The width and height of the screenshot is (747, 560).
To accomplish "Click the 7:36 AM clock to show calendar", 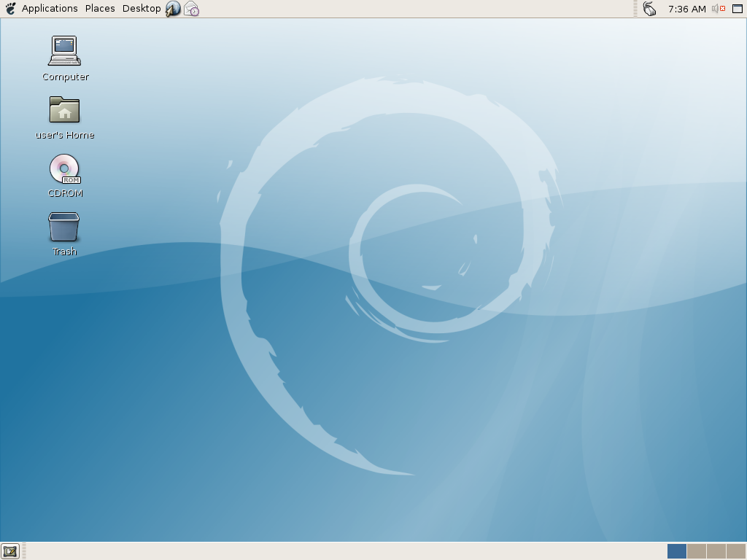I will (686, 9).
